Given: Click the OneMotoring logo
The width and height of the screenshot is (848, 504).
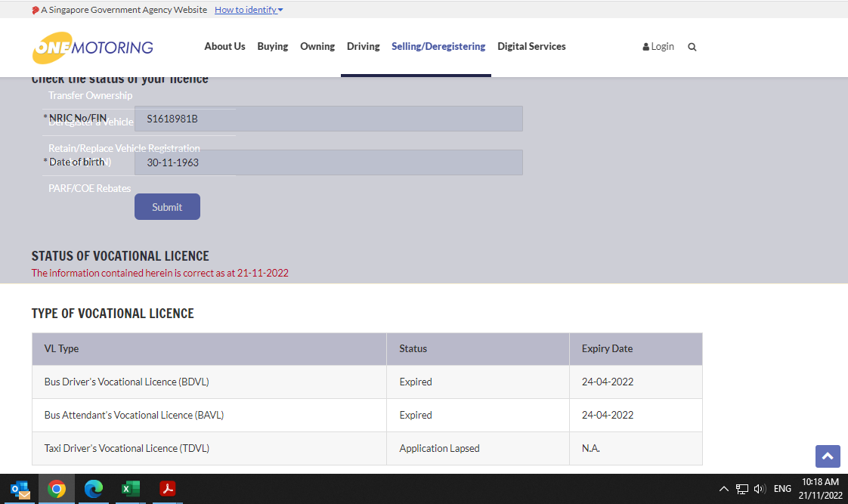Looking at the screenshot, I should coord(92,47).
